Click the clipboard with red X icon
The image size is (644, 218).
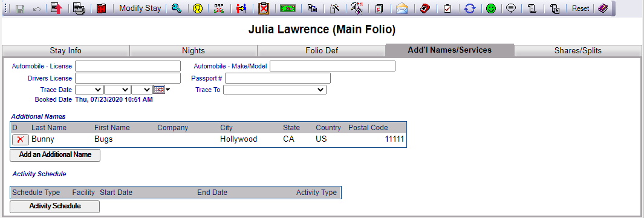(x=264, y=8)
